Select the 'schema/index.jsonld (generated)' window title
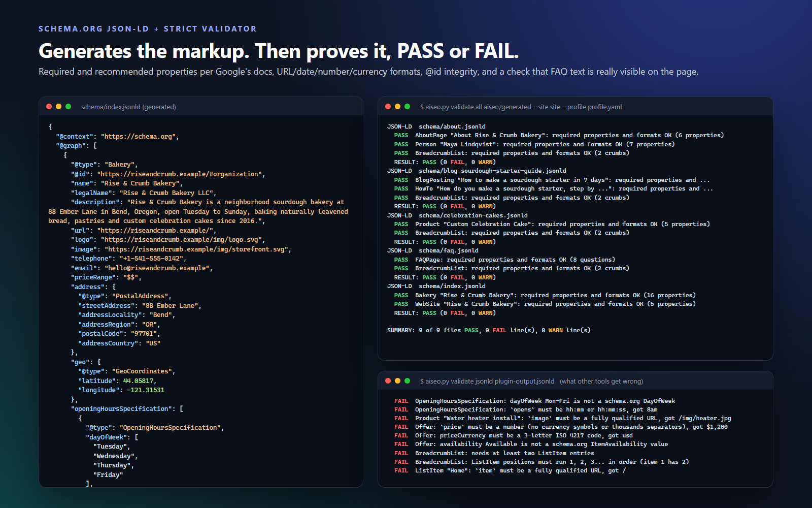The width and height of the screenshot is (812, 508). [128, 107]
